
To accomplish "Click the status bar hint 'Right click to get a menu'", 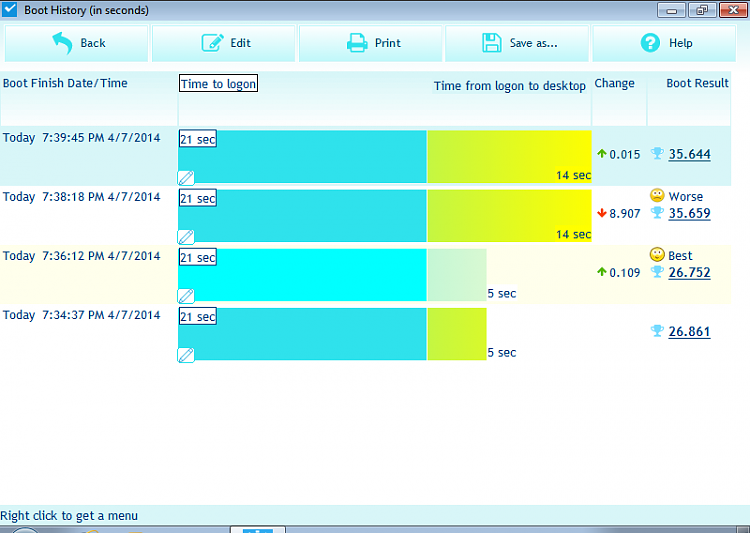I will click(69, 516).
